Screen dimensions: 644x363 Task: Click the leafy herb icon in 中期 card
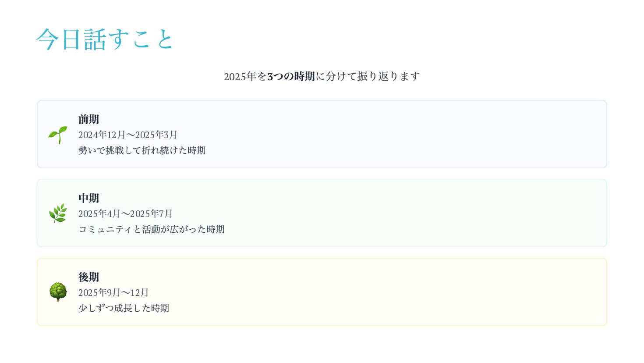click(x=58, y=214)
